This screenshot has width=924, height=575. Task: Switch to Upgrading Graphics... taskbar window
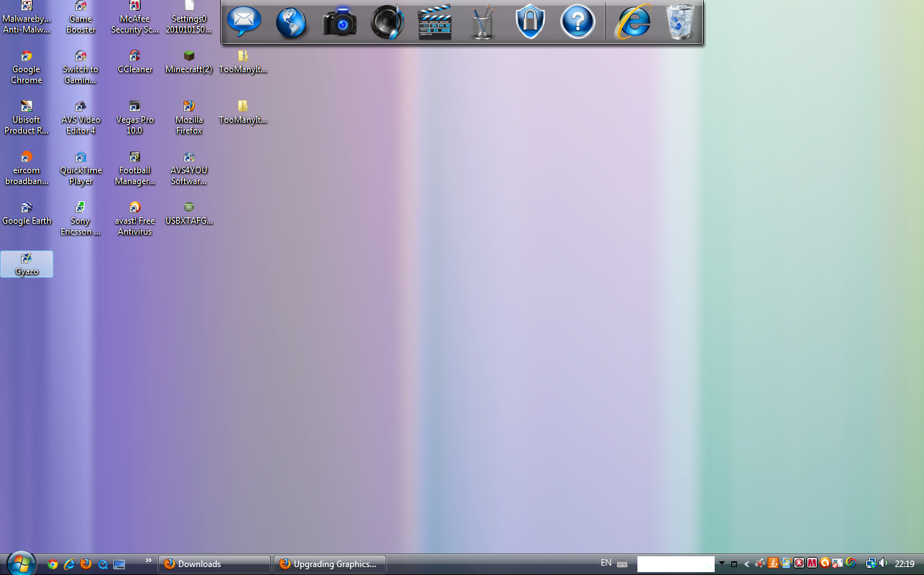pos(329,564)
